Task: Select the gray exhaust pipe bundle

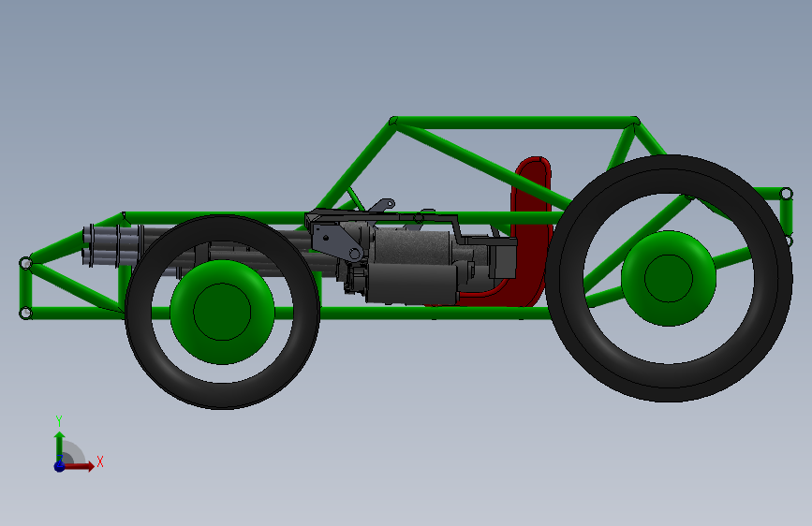Action: point(111,244)
